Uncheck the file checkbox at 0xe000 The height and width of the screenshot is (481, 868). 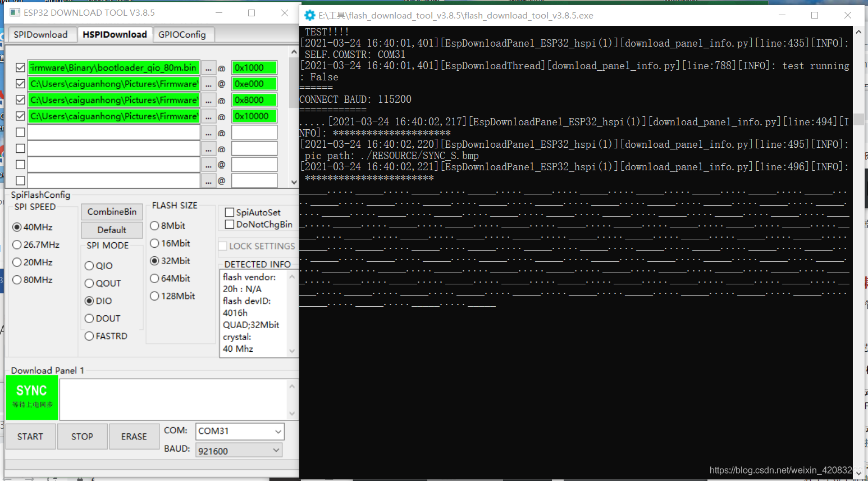20,84
